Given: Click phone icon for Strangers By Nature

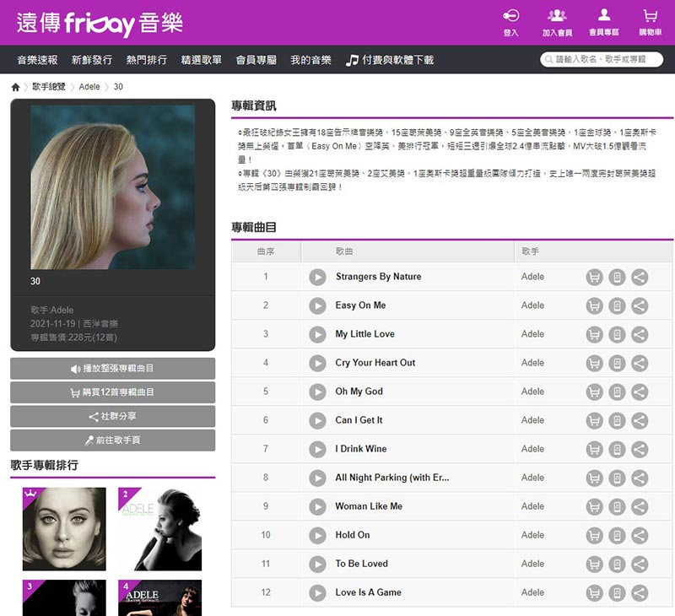Looking at the screenshot, I should click(x=617, y=278).
